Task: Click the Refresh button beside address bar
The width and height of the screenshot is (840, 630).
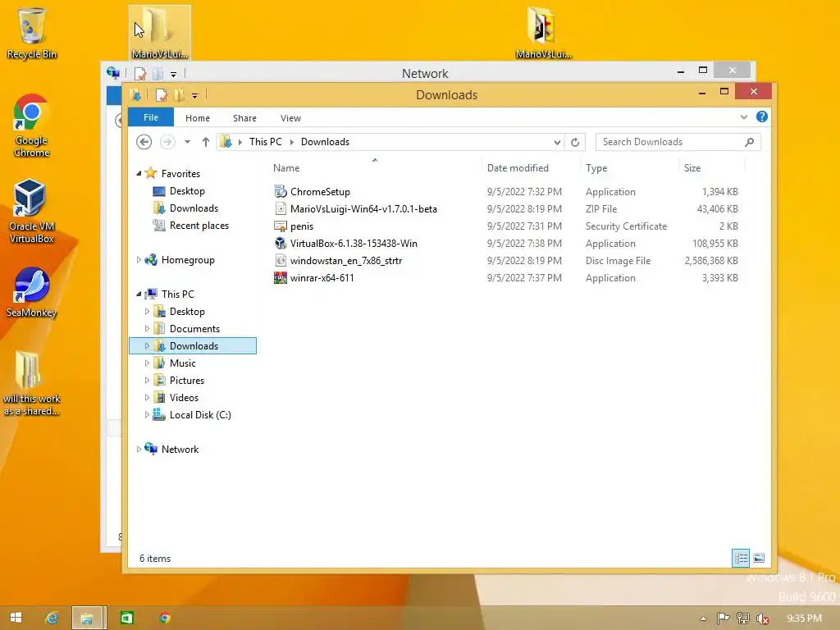Action: [x=575, y=142]
